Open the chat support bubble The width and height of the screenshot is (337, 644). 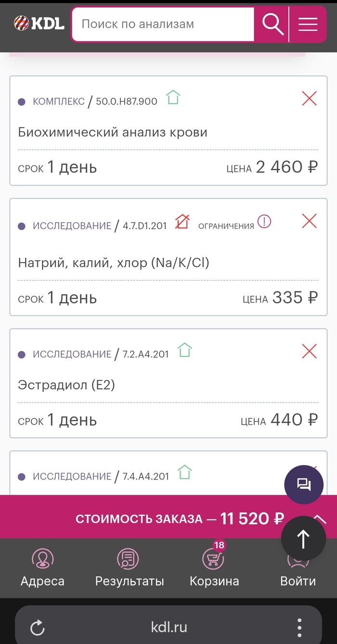[x=304, y=484]
